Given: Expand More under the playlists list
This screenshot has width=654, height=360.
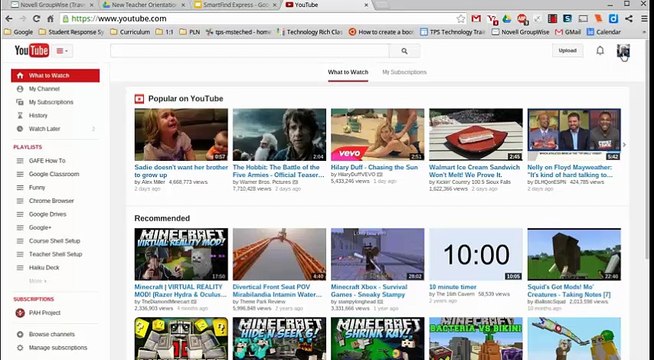Looking at the screenshot, I should [x=38, y=281].
